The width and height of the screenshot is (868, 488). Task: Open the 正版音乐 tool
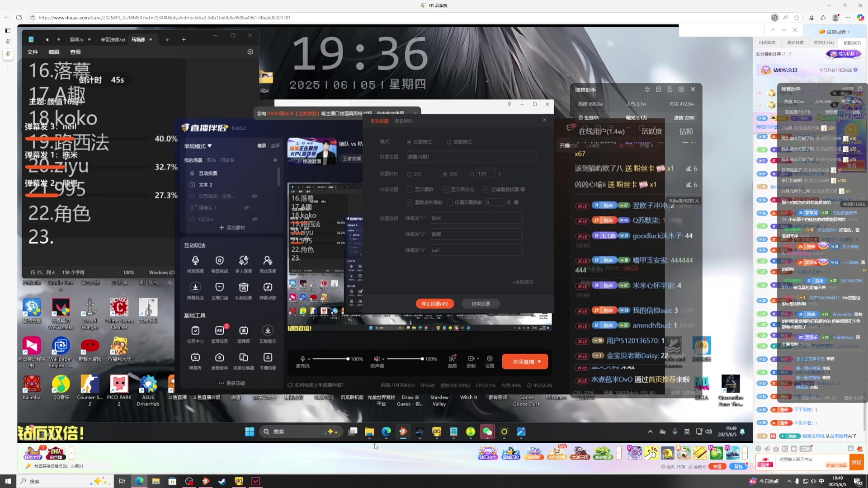point(268,334)
